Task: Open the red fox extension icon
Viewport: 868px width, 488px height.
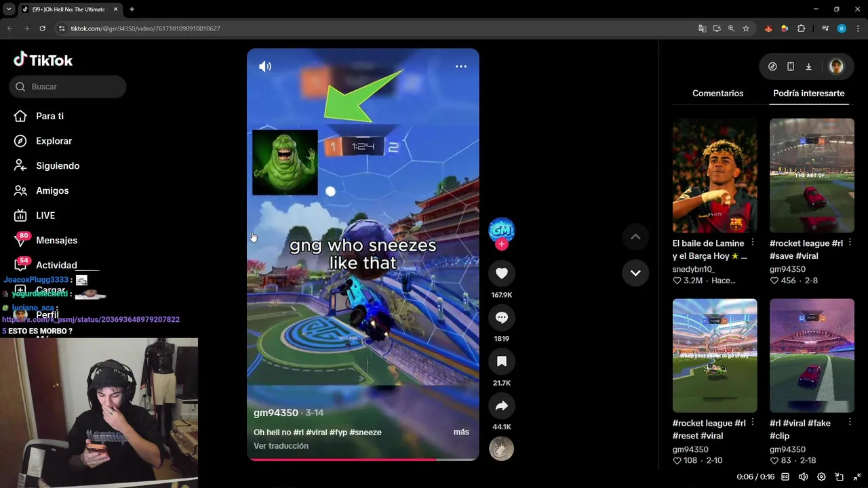Action: (x=768, y=28)
